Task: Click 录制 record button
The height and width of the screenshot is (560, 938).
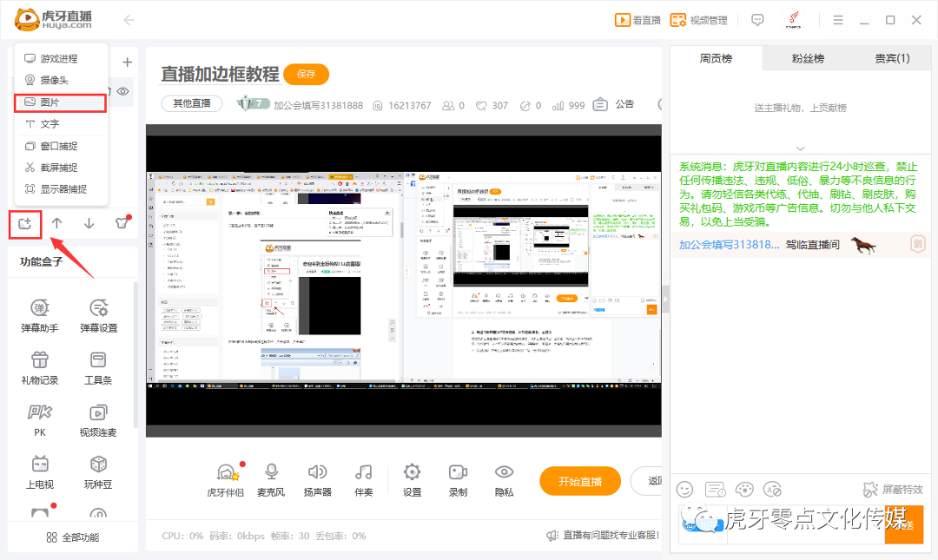Action: click(x=458, y=480)
